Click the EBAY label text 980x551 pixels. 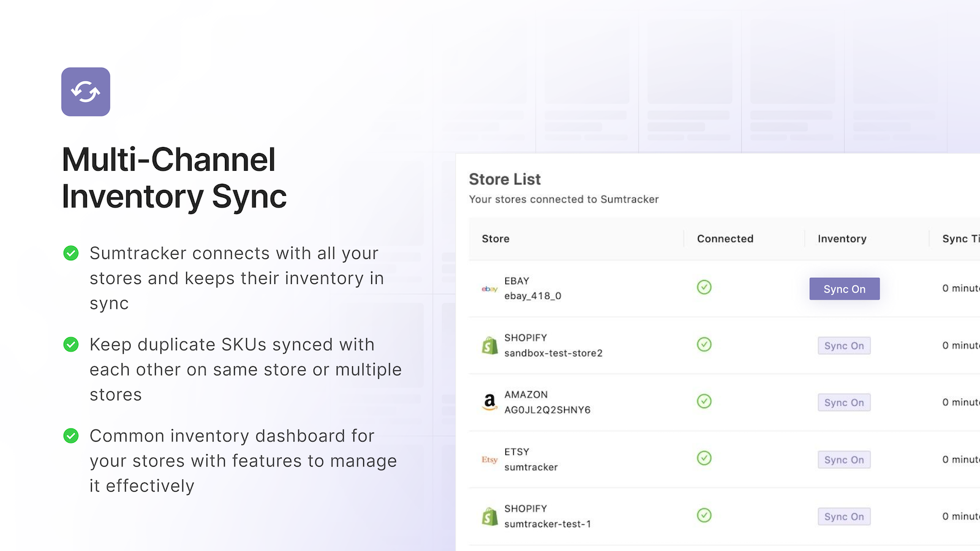click(517, 281)
